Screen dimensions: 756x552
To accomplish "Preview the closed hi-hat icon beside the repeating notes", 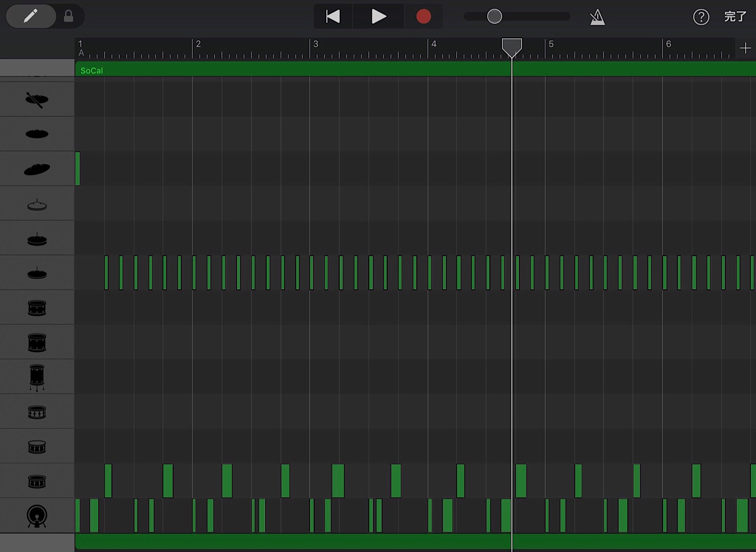I will [x=37, y=273].
